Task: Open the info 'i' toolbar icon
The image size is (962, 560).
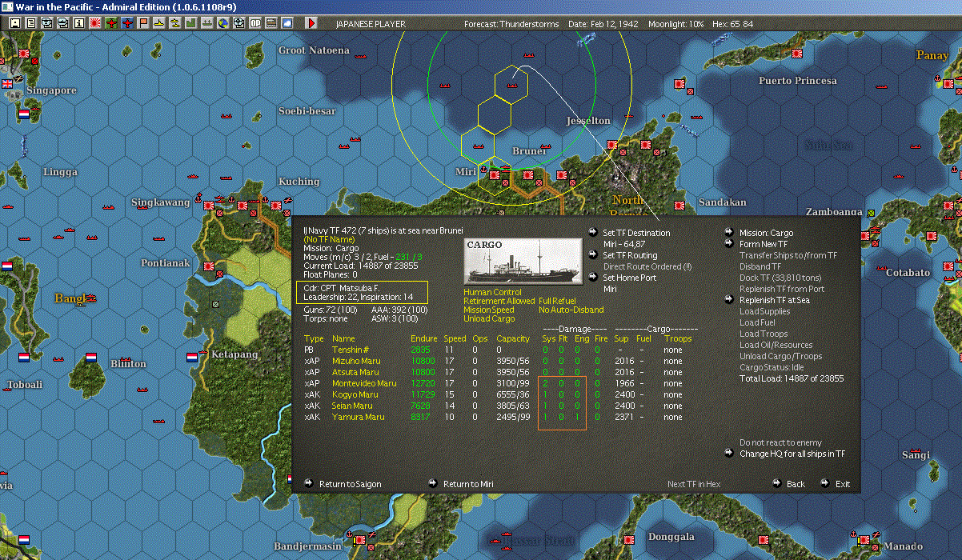Action: (x=78, y=23)
